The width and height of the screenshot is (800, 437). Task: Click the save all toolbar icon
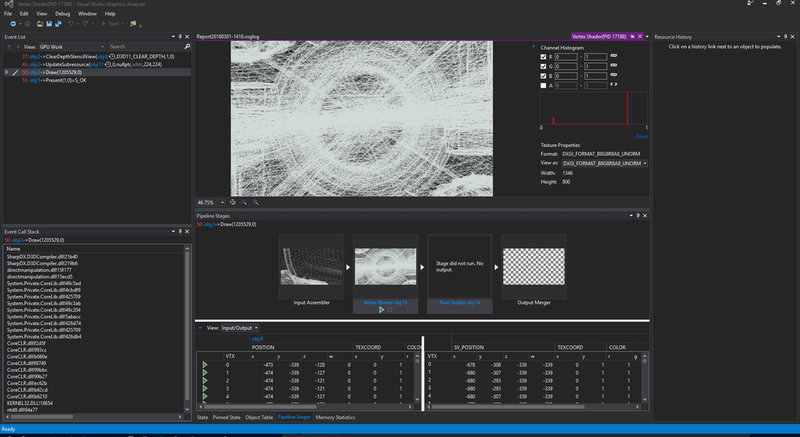[x=58, y=23]
